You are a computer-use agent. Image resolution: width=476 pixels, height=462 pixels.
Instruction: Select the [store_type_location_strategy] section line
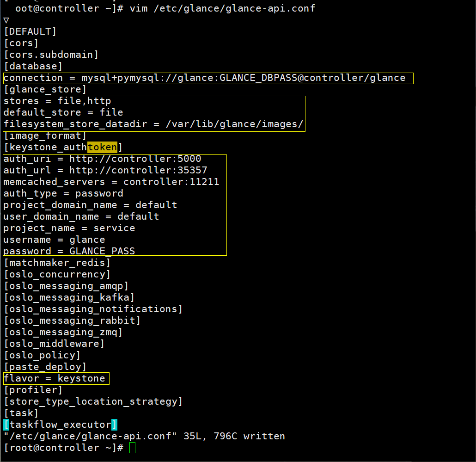[93, 401]
